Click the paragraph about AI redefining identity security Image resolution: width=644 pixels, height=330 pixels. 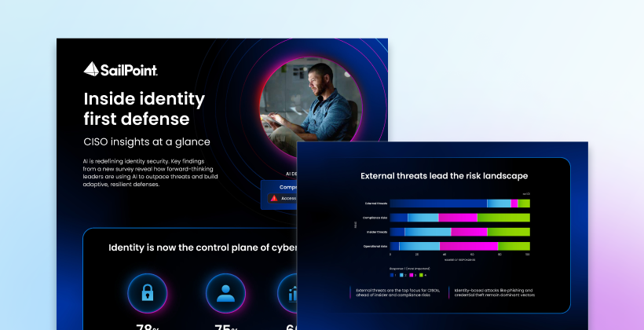point(150,173)
